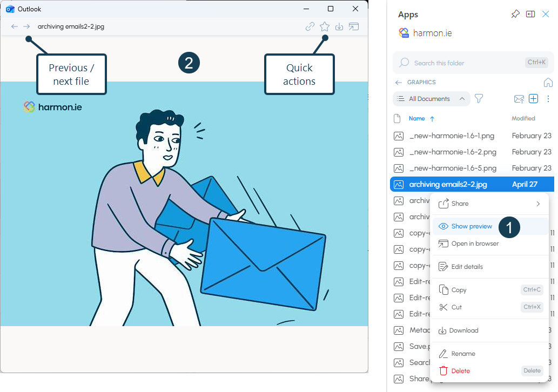This screenshot has width=558, height=392.
Task: Toggle Apps panel dock layout icon
Action: (530, 14)
